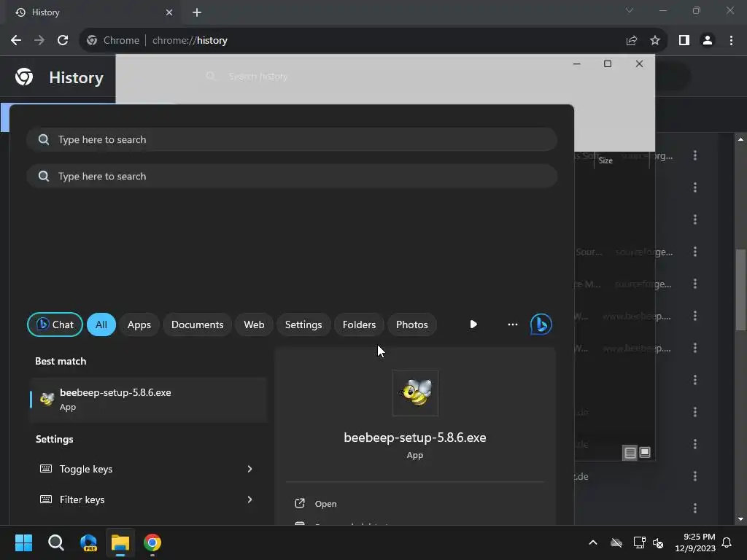Image resolution: width=747 pixels, height=560 pixels.
Task: Reload the Chrome History page
Action: click(x=63, y=41)
